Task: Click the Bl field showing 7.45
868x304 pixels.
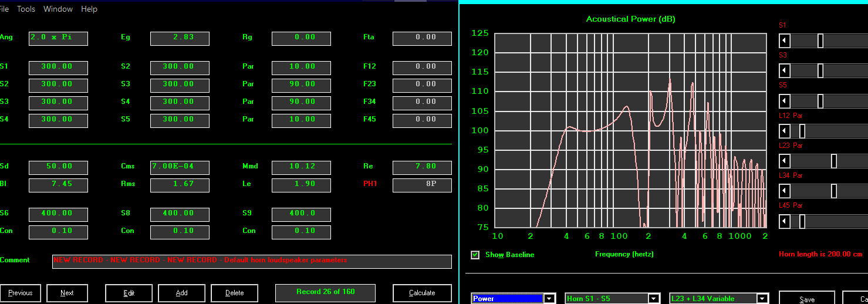Action: (58, 185)
